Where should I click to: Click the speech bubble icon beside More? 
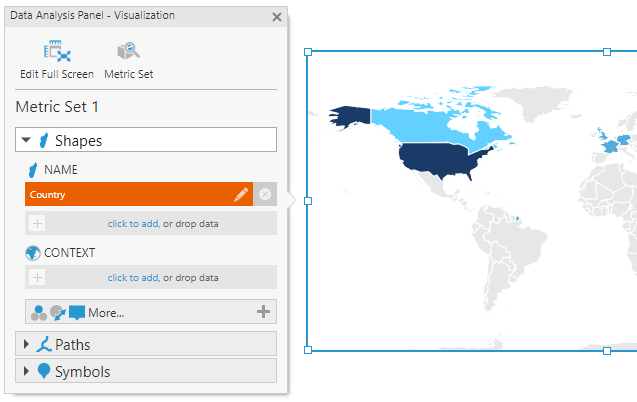[x=77, y=312]
